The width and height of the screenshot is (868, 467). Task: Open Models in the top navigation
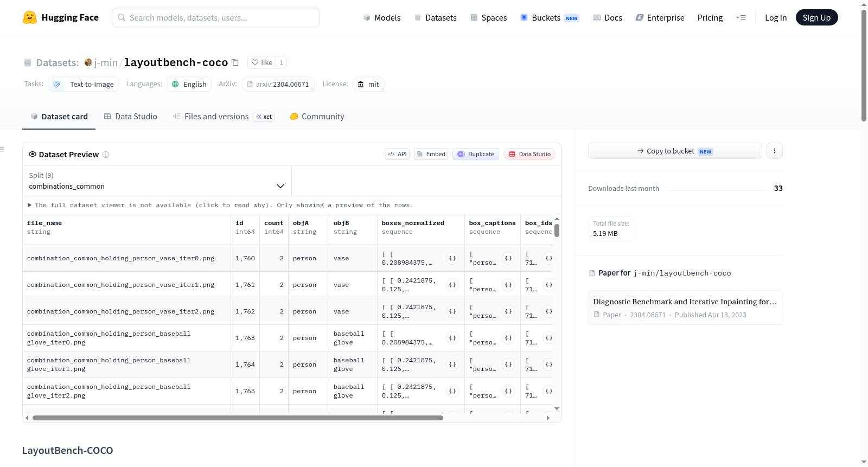pyautogui.click(x=382, y=17)
